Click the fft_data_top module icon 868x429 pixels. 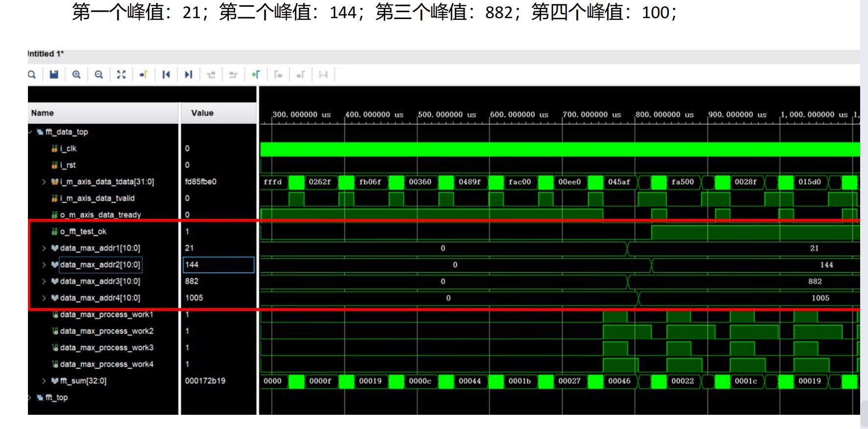point(40,132)
